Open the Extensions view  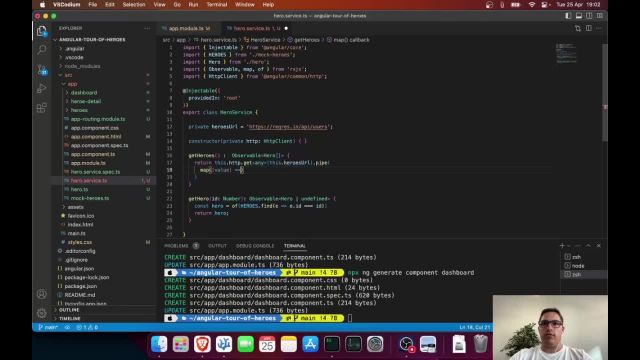42,108
